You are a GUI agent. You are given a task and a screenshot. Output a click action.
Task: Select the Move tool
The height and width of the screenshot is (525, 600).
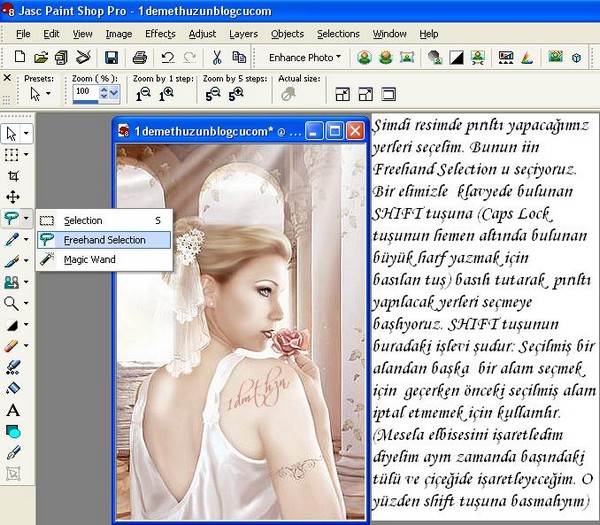(x=12, y=197)
